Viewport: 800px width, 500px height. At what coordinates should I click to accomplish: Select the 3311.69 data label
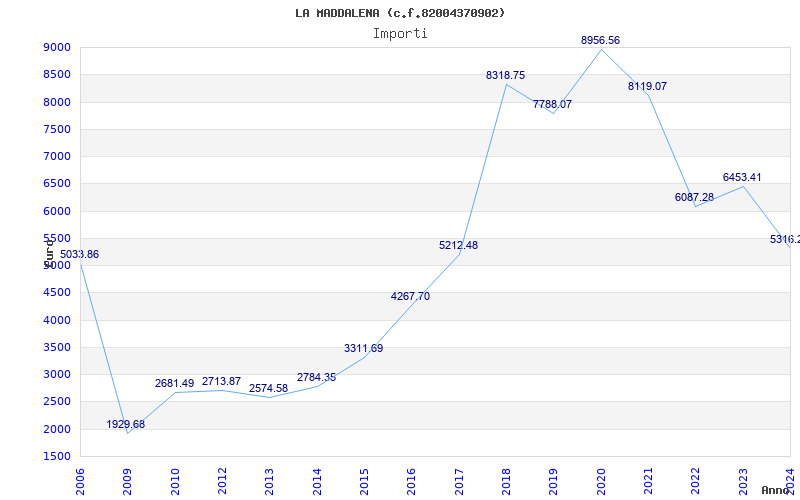(x=363, y=348)
